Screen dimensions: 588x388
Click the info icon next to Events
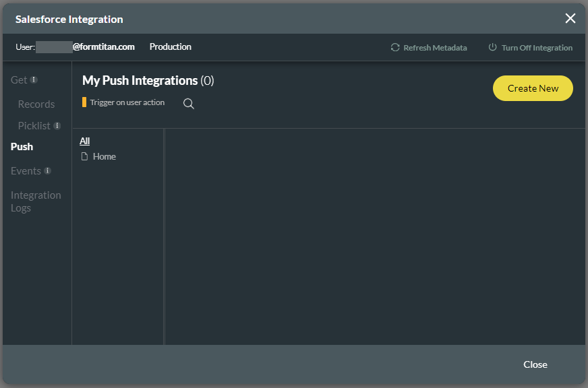coord(48,170)
